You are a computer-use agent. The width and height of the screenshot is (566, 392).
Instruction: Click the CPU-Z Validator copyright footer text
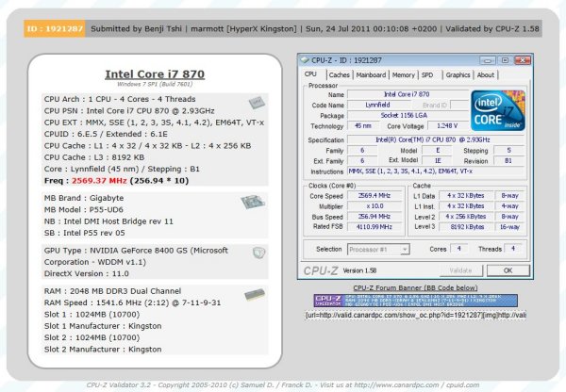pos(283,385)
